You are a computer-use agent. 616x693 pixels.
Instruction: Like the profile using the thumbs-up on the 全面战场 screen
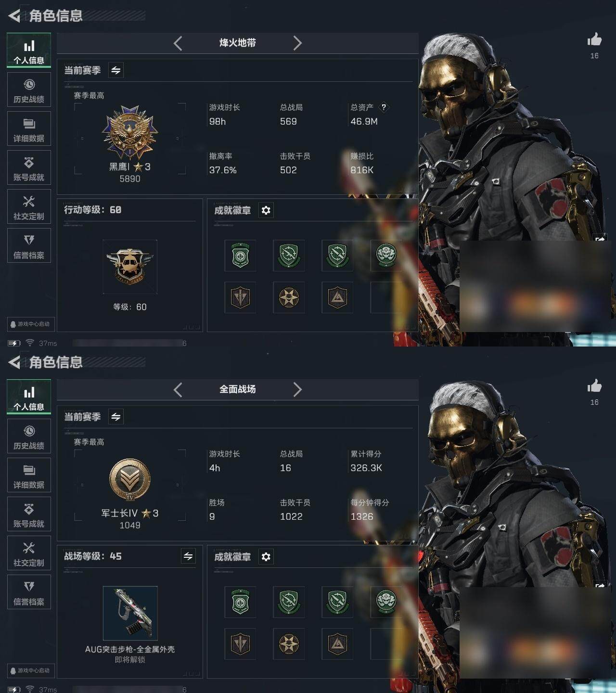coord(594,386)
